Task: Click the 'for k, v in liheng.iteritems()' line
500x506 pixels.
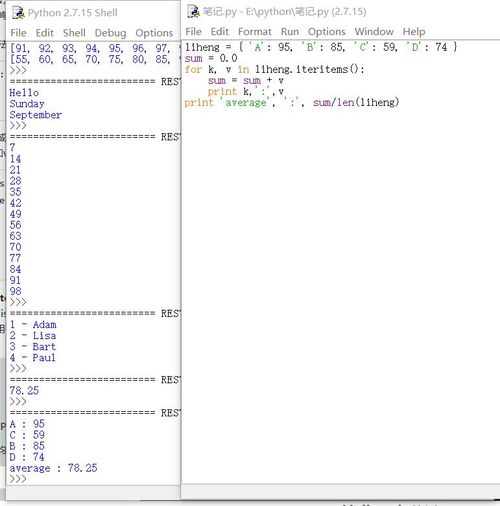Action: 275,69
